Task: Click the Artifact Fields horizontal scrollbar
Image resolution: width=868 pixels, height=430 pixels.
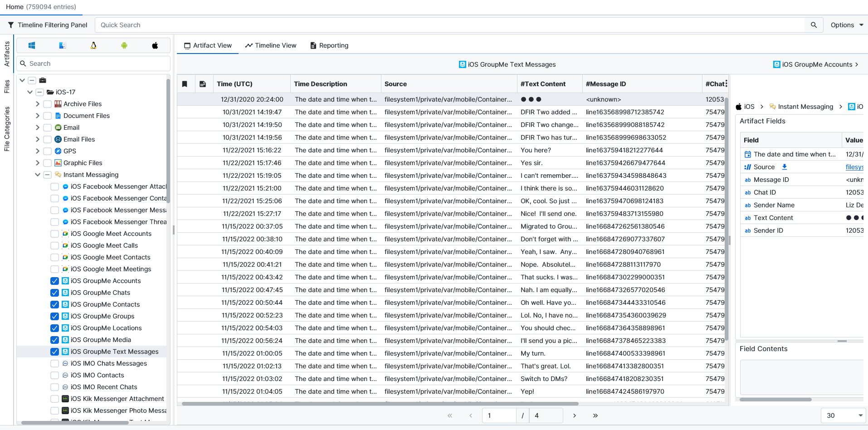Action: coord(775,400)
